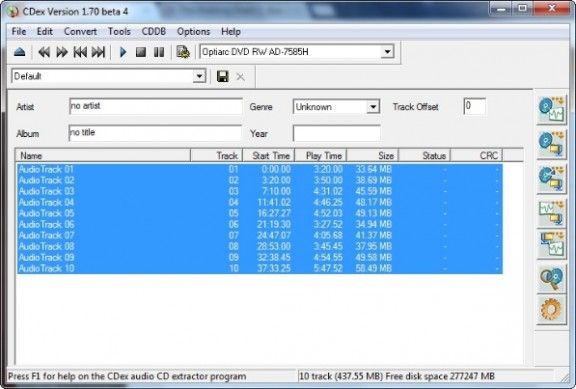
Task: Save the Default profile with floppy icon
Action: click(223, 76)
